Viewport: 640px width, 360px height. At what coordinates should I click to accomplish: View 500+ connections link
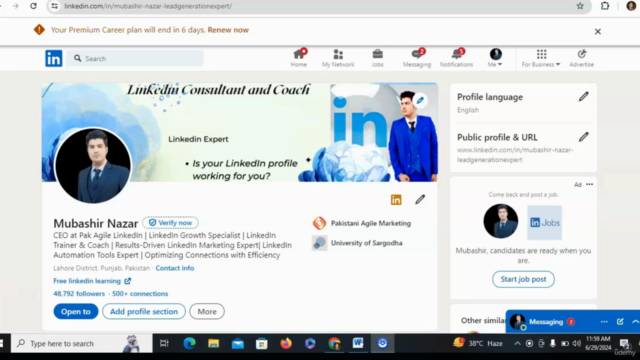tap(140, 293)
